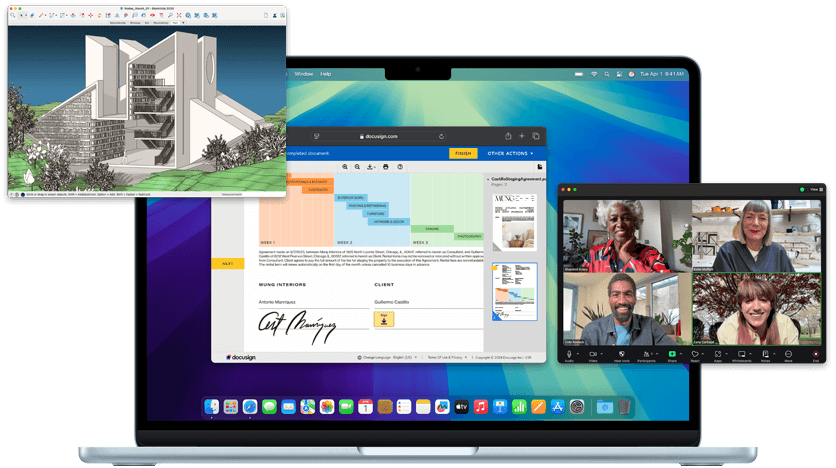Open Spotlight search in menu bar
This screenshot has width=836, height=468.
(607, 74)
